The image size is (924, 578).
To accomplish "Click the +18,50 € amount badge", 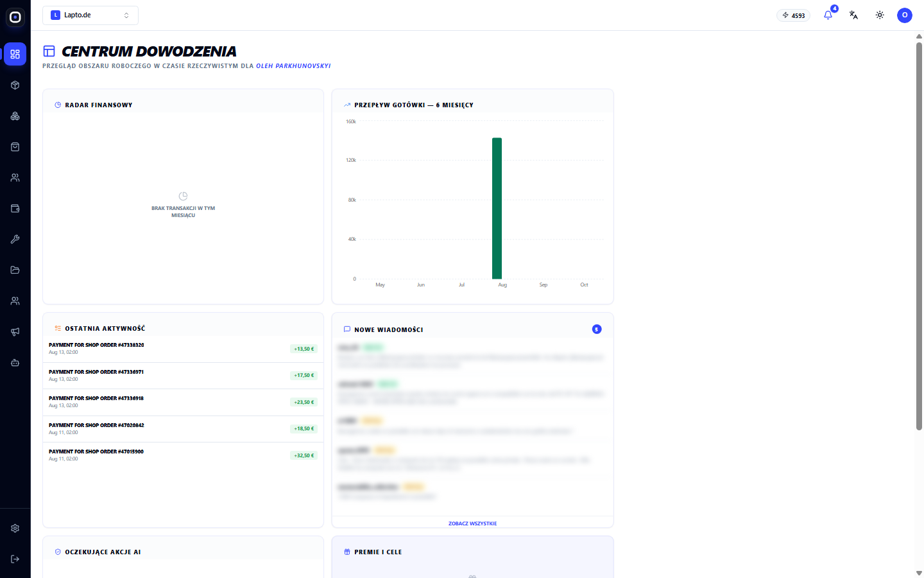I will tap(304, 429).
